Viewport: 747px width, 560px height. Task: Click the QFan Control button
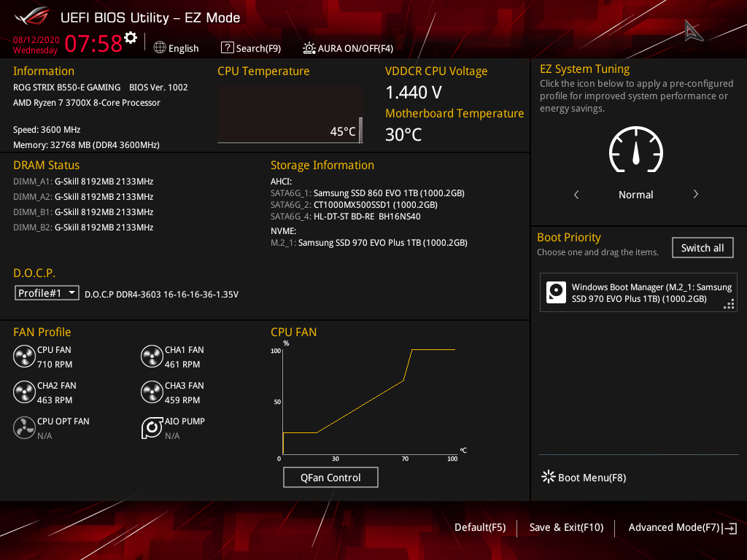coord(330,477)
